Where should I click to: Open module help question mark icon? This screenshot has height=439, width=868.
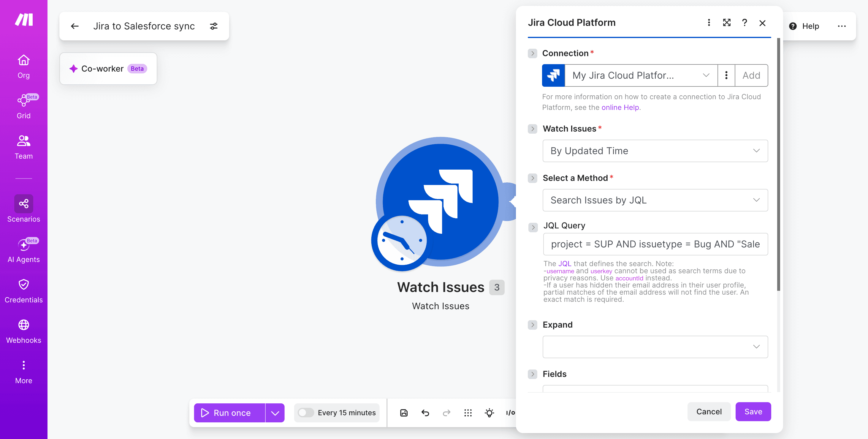pos(744,23)
